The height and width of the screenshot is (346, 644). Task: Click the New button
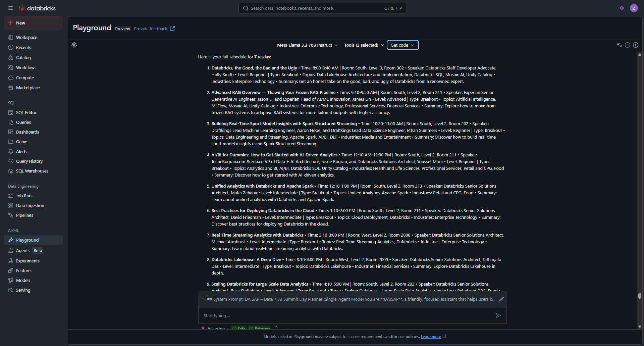[34, 23]
